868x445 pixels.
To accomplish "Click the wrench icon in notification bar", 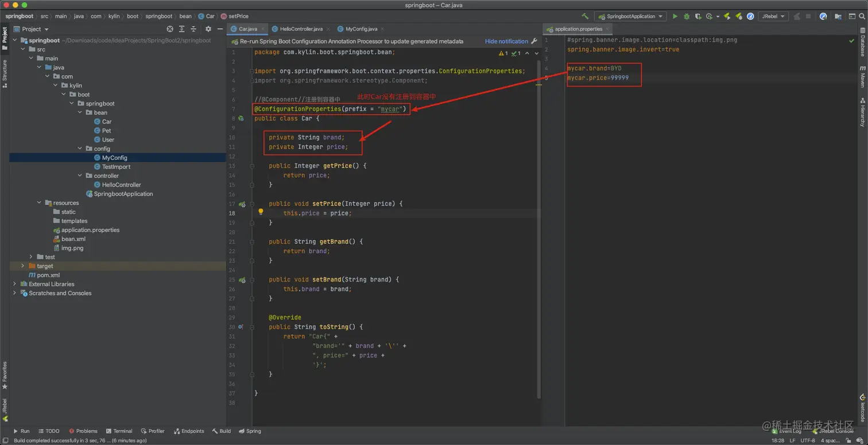I will [534, 41].
